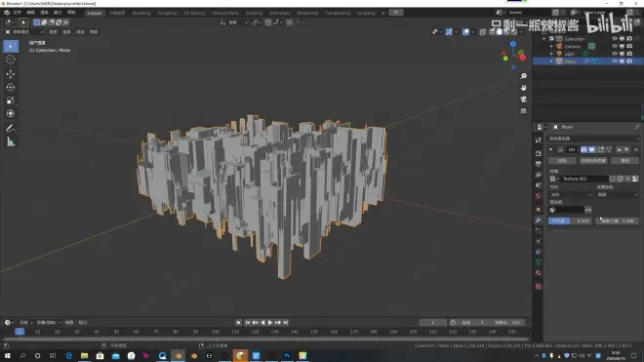Image resolution: width=644 pixels, height=362 pixels.
Task: Click the viewport pan hand icon
Action: click(x=523, y=88)
